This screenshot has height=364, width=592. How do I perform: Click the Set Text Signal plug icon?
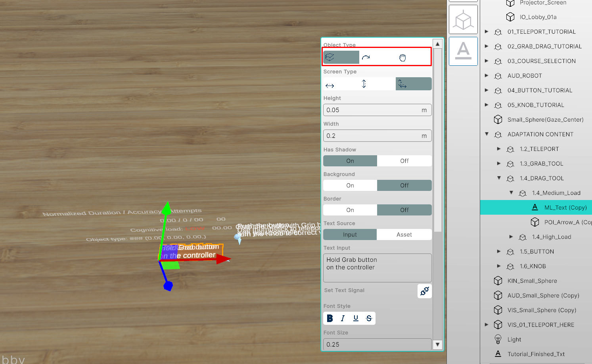(x=424, y=291)
